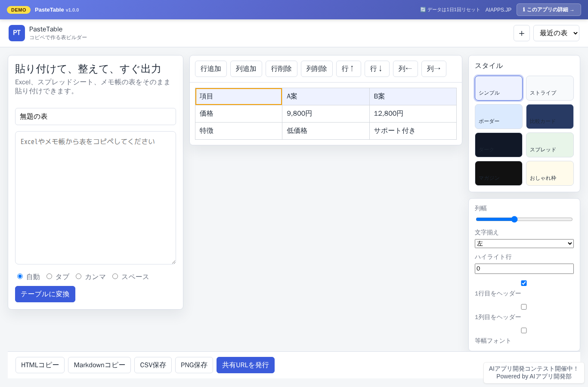The width and height of the screenshot is (588, 387).
Task: Enable 1列目をヘッダー checkbox
Action: (524, 307)
